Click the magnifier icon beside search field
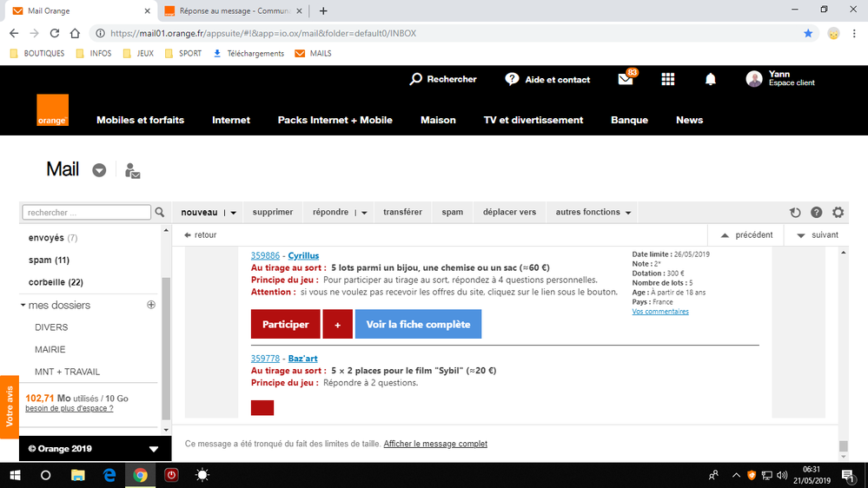Screen dimensions: 868x488 click(x=160, y=213)
